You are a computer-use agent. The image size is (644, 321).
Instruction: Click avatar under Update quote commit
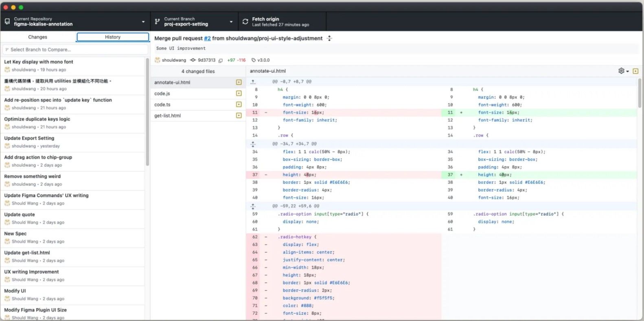pos(7,223)
